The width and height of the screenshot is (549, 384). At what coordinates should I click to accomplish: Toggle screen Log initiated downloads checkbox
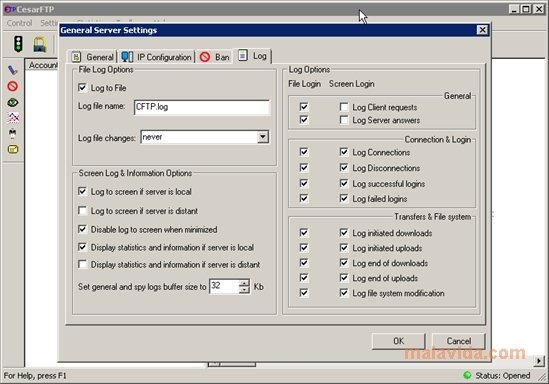(x=344, y=232)
